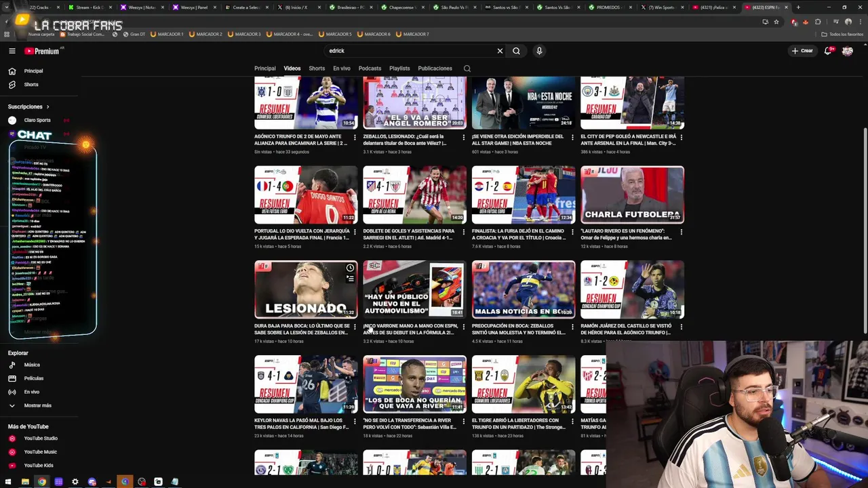Open the notifications bell
Viewport: 868px width, 488px height.
click(828, 51)
